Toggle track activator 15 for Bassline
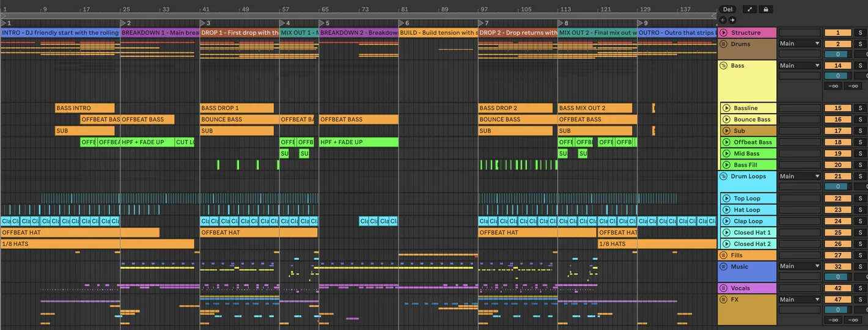 838,108
